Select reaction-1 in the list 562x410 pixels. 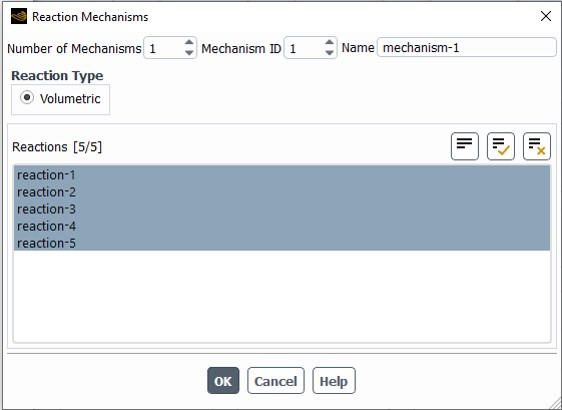pos(282,175)
